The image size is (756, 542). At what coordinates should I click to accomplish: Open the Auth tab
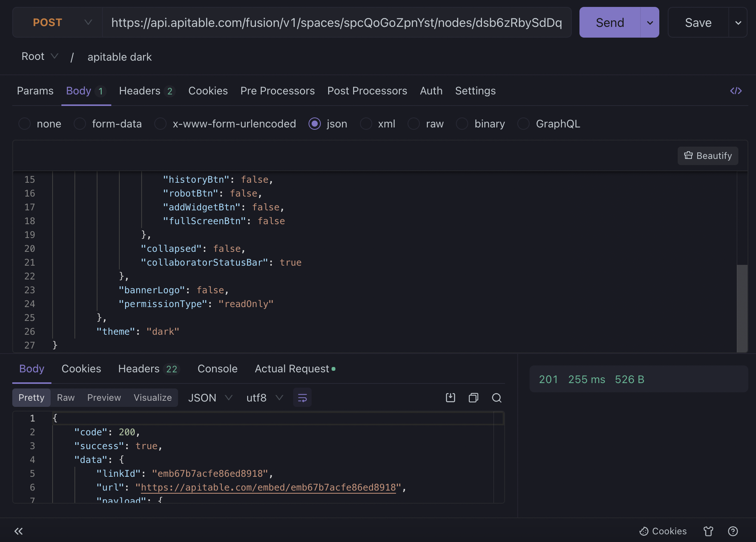[x=431, y=91]
